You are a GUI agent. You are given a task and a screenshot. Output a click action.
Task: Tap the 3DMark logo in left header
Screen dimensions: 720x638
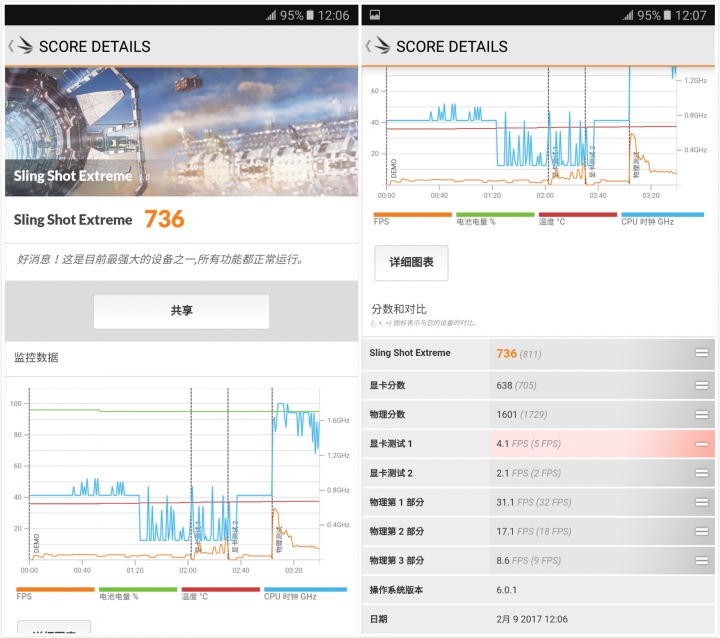click(24, 45)
